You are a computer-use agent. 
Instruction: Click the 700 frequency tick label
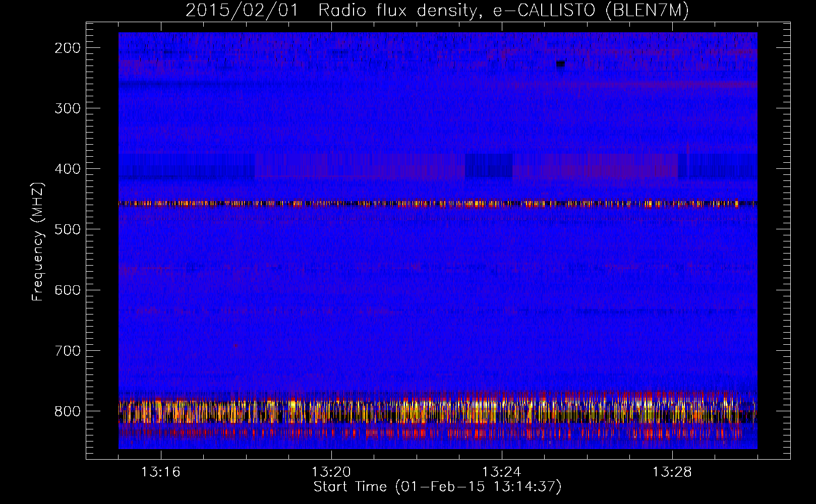point(68,350)
